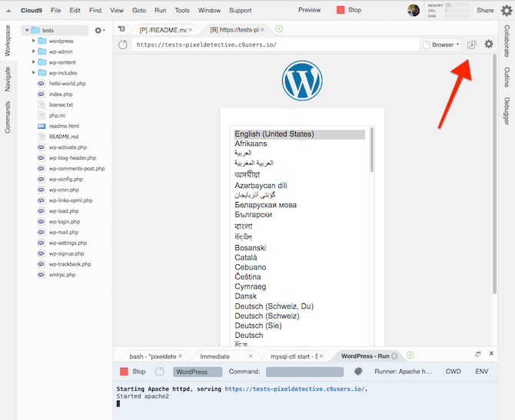Open the tests-pixeldetective link in console
515x420 pixels.
point(294,389)
